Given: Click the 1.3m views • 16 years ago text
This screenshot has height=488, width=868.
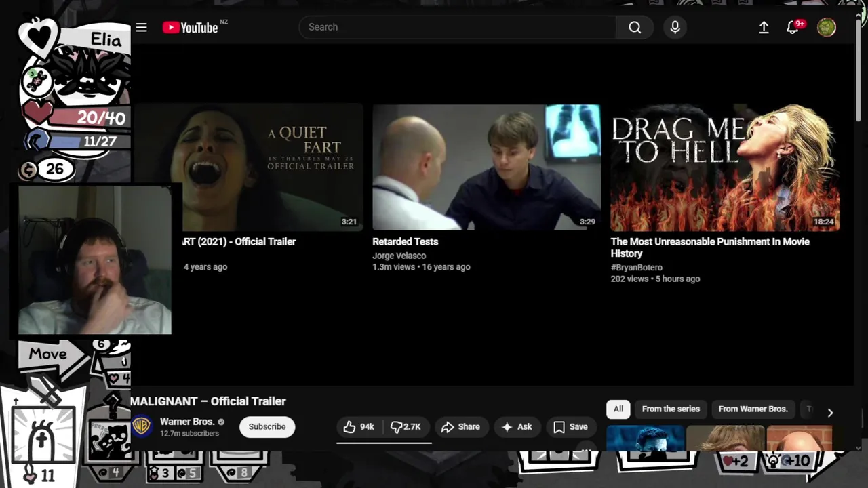Looking at the screenshot, I should click(x=421, y=267).
